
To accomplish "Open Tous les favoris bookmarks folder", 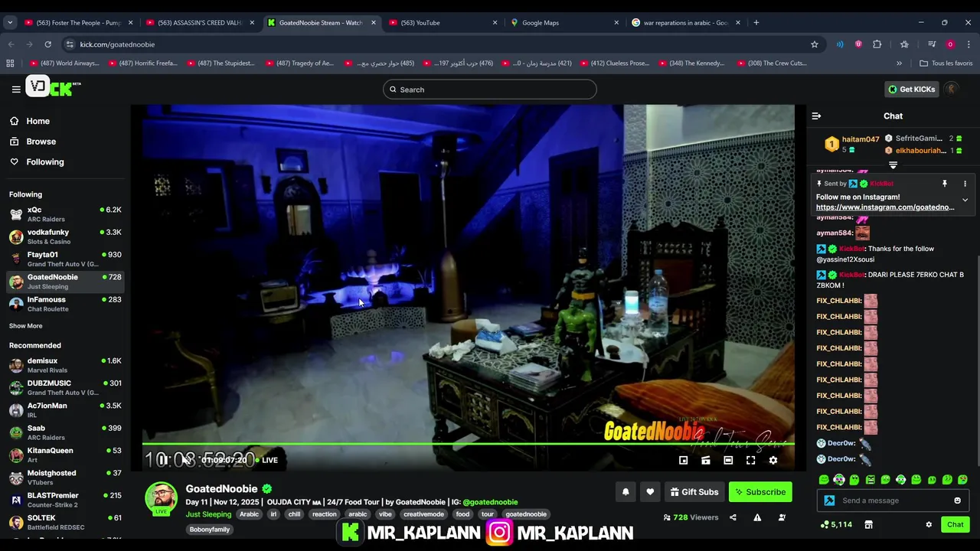I will [946, 64].
